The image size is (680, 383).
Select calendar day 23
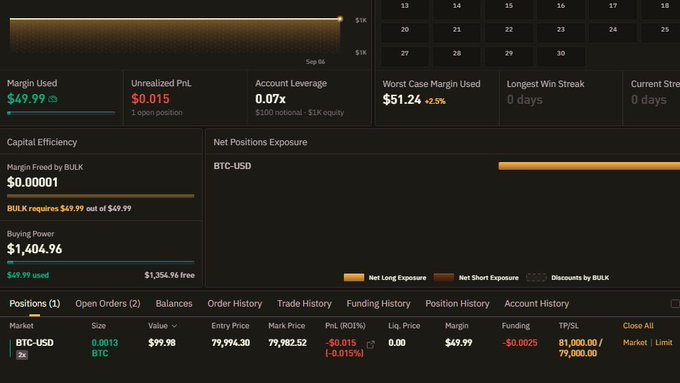pyautogui.click(x=561, y=32)
